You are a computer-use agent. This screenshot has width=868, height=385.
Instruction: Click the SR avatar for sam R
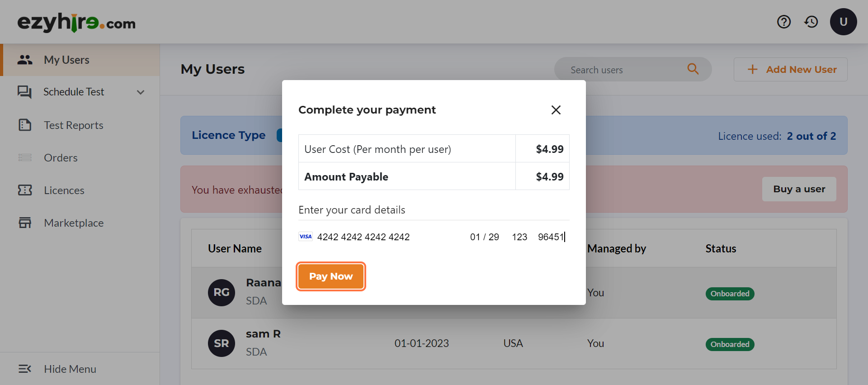point(222,343)
